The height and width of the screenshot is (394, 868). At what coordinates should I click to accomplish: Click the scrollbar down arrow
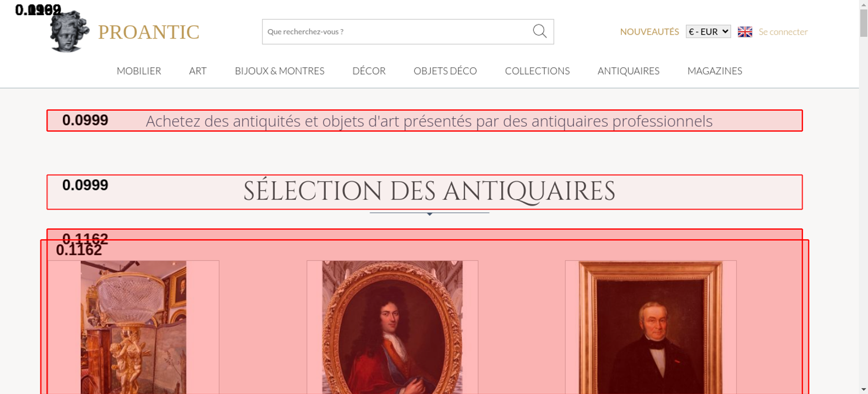coord(863,389)
